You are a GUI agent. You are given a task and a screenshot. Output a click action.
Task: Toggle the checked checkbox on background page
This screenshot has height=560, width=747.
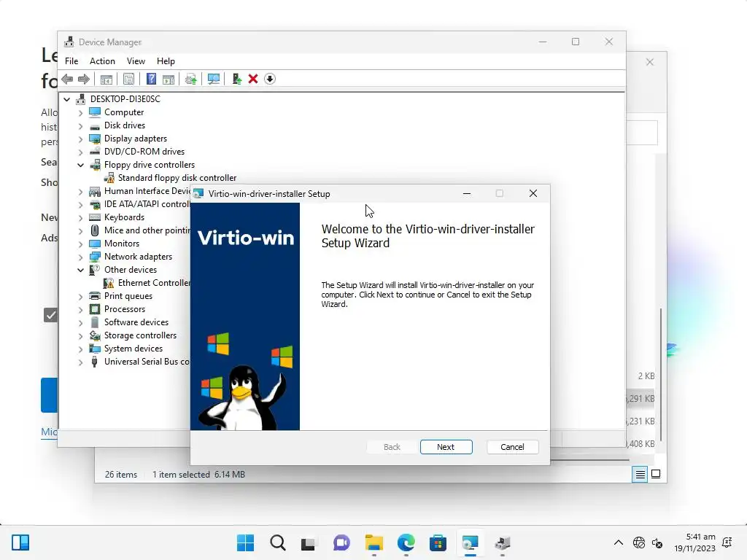[50, 315]
